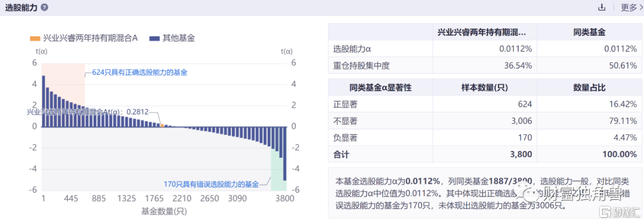The width and height of the screenshot is (644, 222).
Task: Toggle the orange 兴业兴睿两年持有期混合A legend swatch
Action: [35, 38]
